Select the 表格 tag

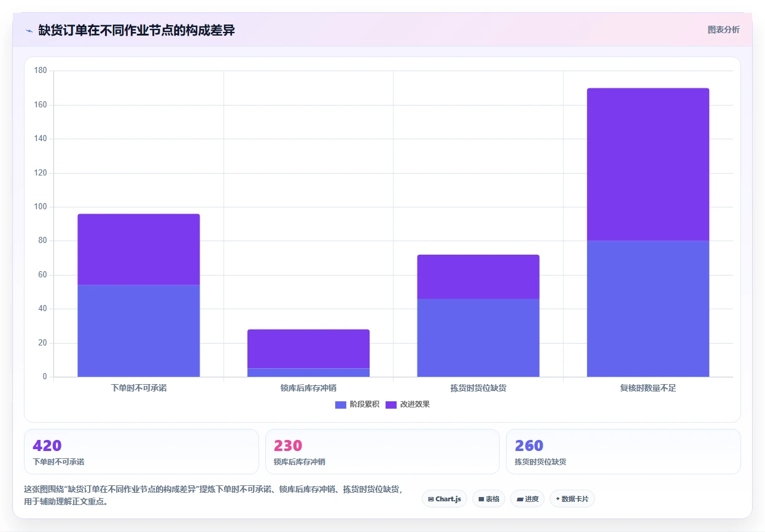click(x=489, y=499)
